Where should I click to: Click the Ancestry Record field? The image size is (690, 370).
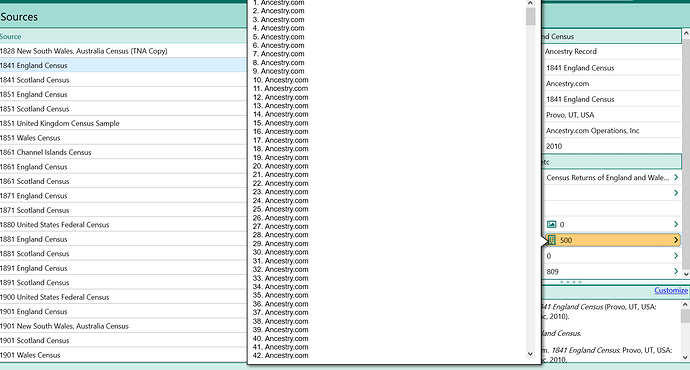click(612, 51)
